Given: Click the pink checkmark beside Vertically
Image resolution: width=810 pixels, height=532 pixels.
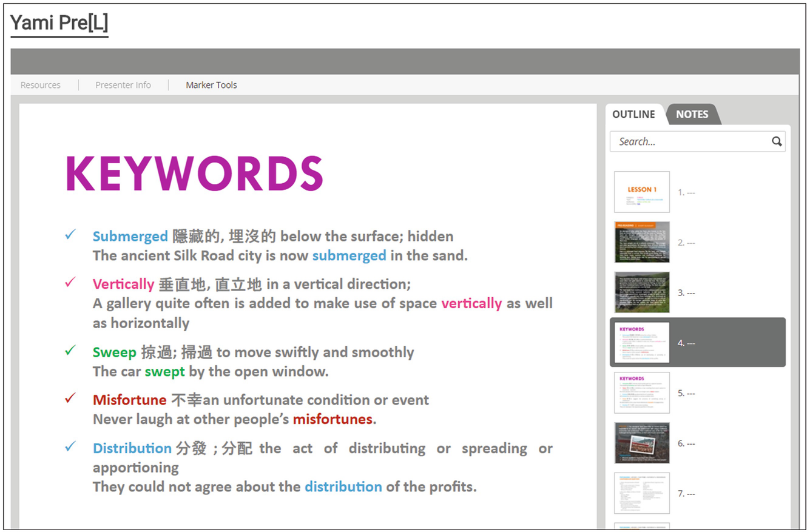Looking at the screenshot, I should [x=71, y=283].
